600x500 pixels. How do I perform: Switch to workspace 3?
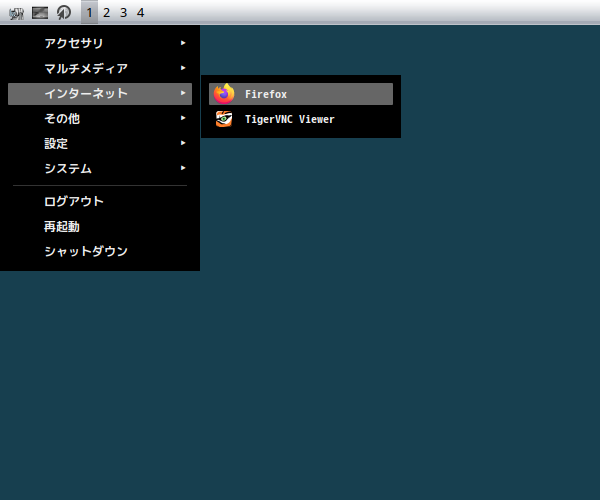(123, 13)
